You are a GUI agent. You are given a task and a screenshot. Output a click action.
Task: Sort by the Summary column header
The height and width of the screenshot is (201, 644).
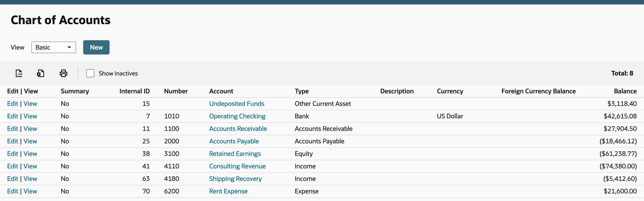(x=75, y=91)
